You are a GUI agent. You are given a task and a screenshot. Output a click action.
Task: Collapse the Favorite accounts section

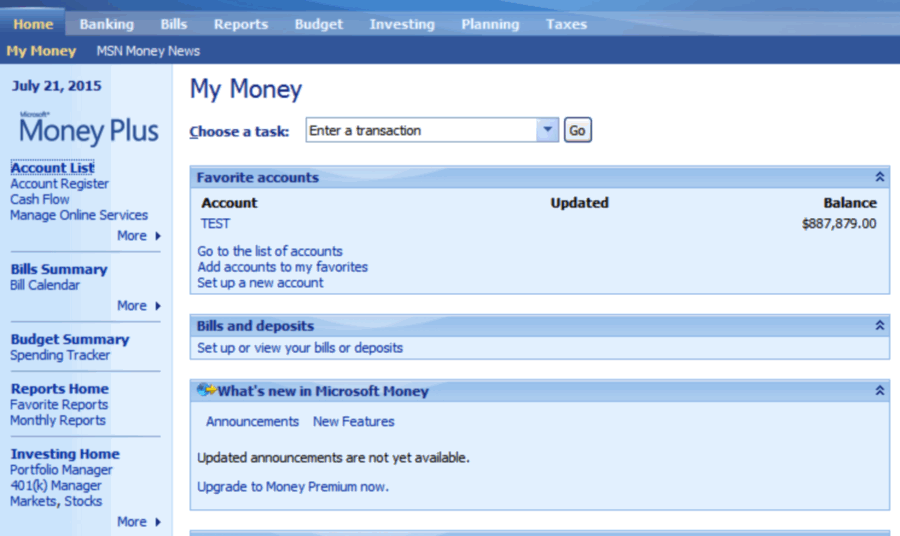click(879, 177)
